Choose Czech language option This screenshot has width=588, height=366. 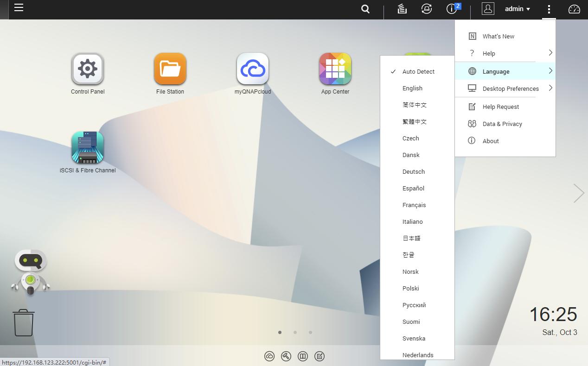(x=417, y=138)
